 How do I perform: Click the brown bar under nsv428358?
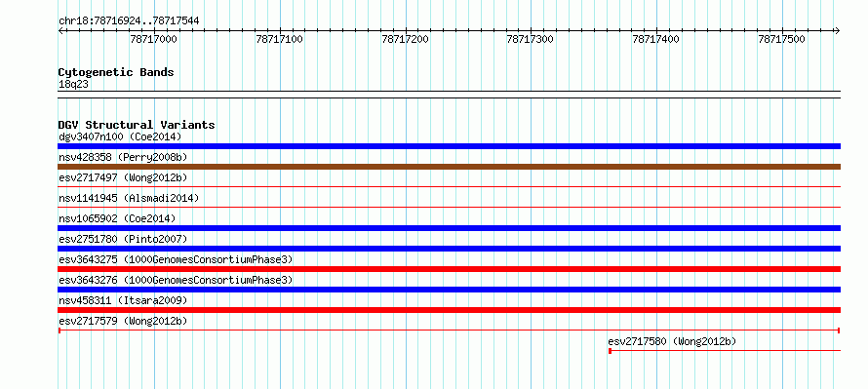tap(449, 167)
